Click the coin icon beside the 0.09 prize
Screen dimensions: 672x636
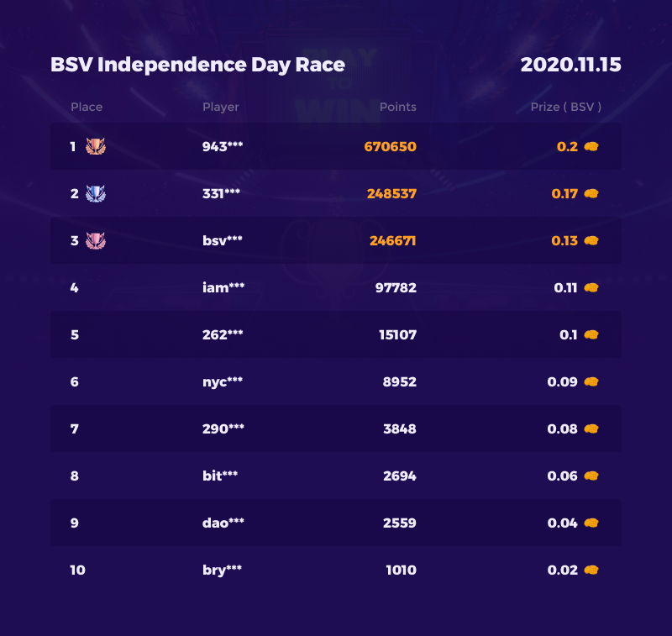pos(591,382)
